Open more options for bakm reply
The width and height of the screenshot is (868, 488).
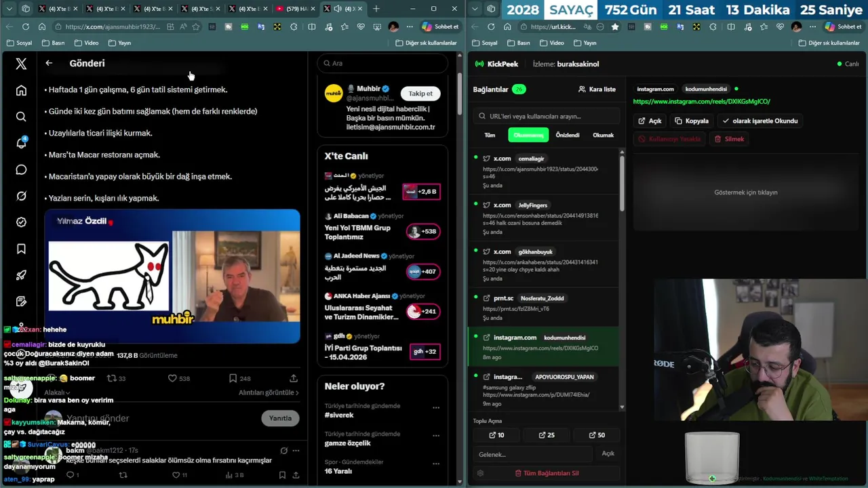click(296, 451)
